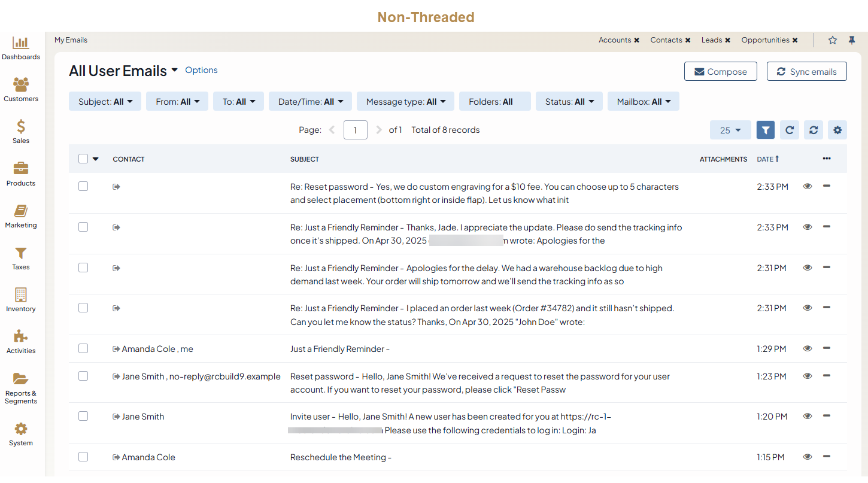The image size is (868, 483).
Task: Open grid settings gear icon
Action: point(837,130)
